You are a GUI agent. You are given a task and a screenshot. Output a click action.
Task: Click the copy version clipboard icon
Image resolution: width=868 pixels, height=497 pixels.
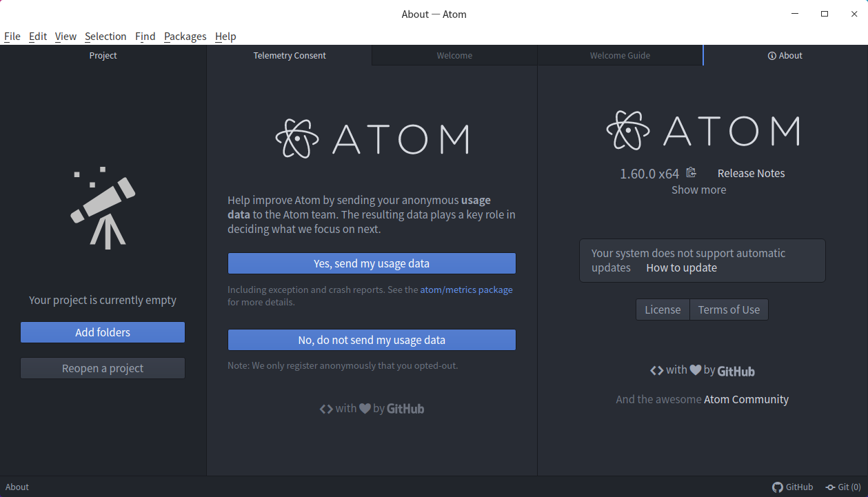click(x=691, y=173)
